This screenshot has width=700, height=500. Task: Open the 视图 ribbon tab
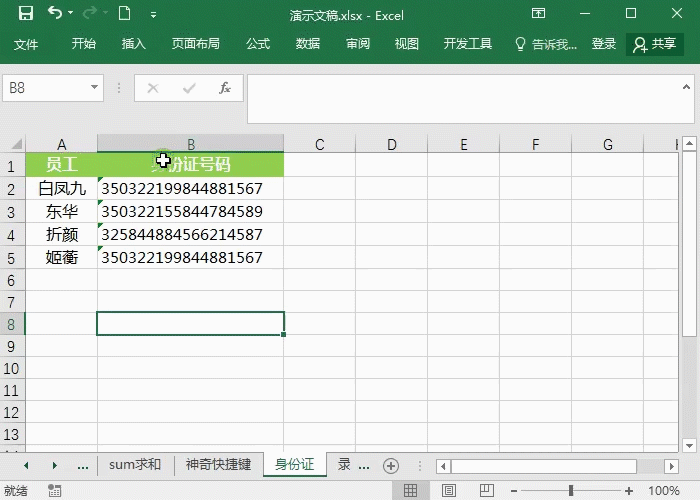406,43
